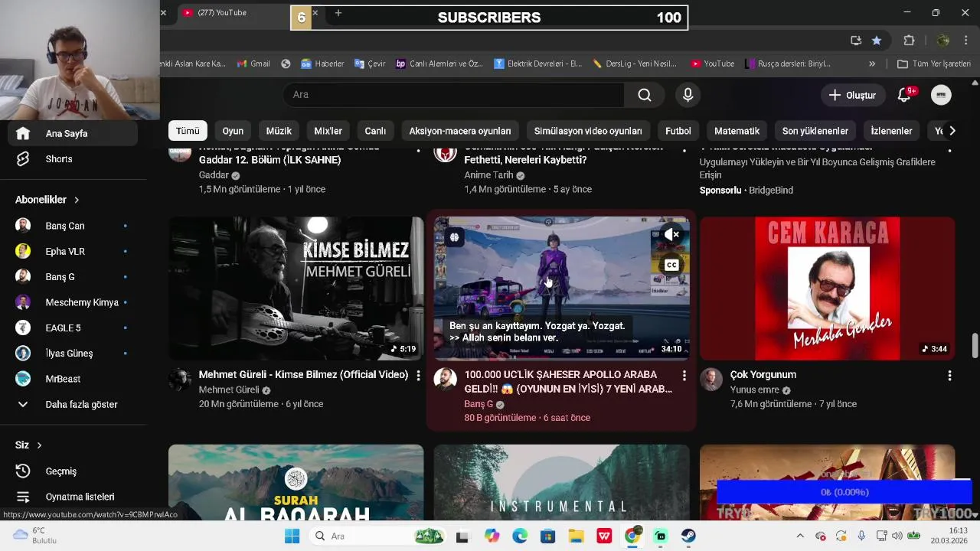Open MrBeast channel in subscriptions
Viewport: 980px width, 551px height.
[73, 379]
